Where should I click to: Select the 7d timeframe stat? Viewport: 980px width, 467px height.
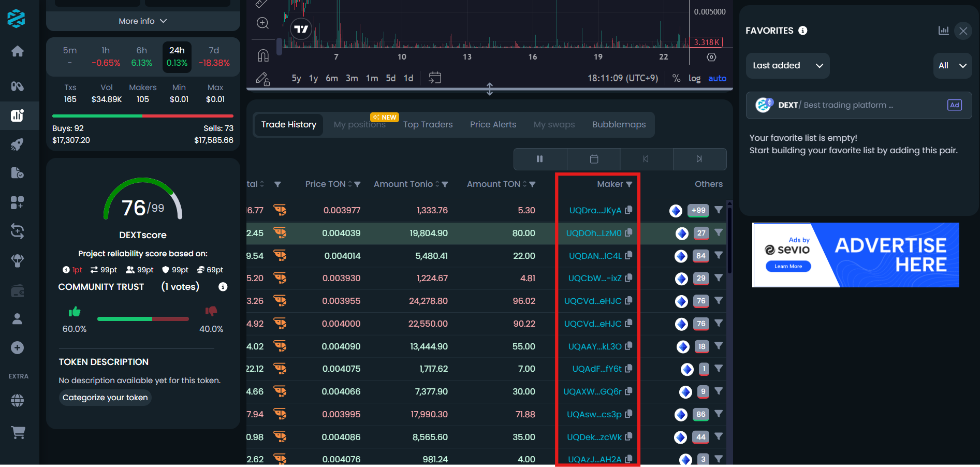pos(214,56)
